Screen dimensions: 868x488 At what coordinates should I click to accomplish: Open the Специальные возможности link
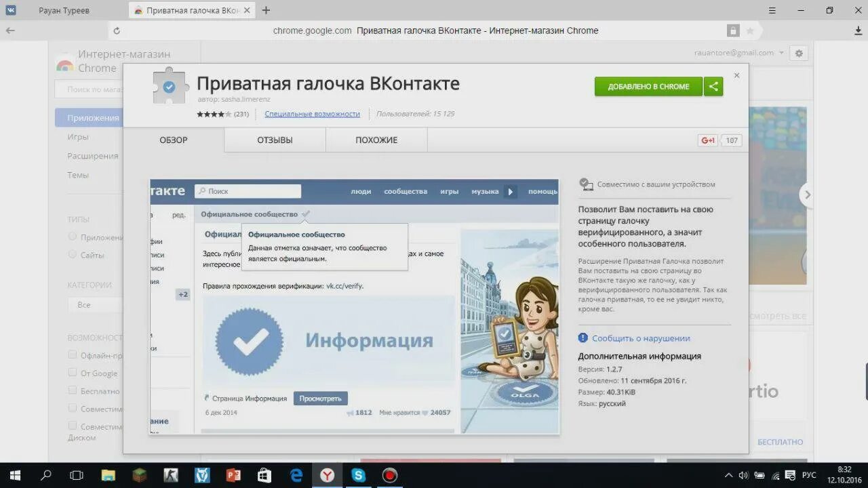tap(312, 114)
